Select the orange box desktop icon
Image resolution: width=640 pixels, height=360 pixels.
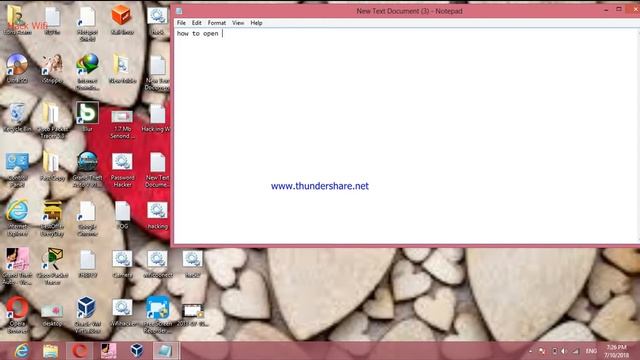tap(122, 20)
